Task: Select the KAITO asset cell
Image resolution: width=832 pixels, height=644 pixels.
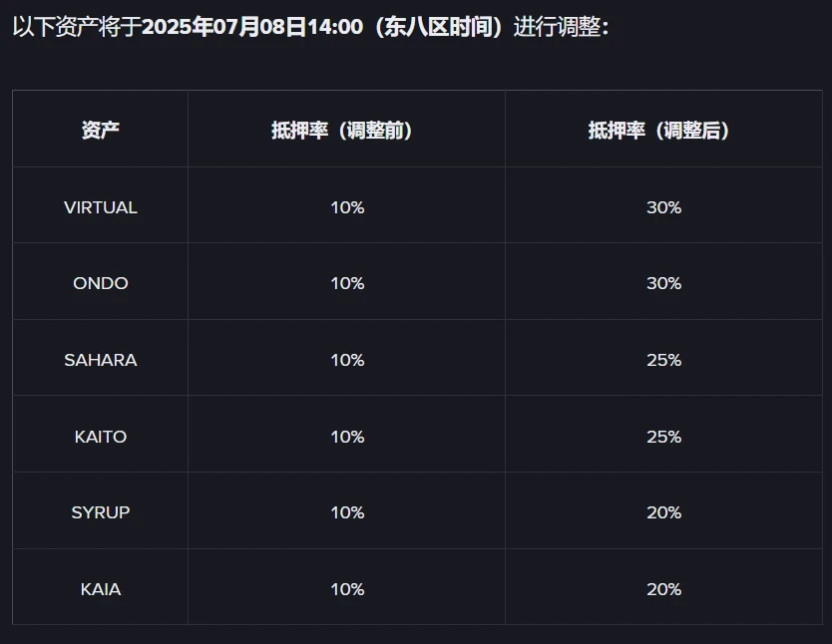Action: (101, 437)
